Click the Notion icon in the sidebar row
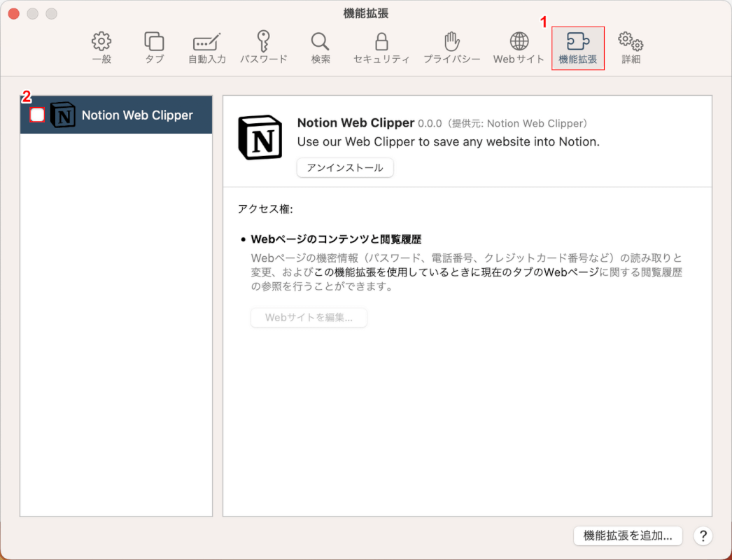Image resolution: width=732 pixels, height=560 pixels. click(x=62, y=115)
